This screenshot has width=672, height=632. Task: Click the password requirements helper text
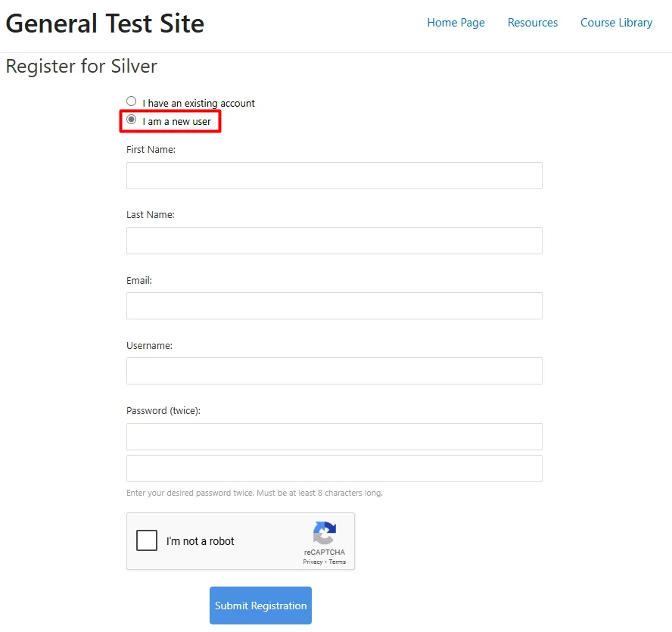point(254,492)
